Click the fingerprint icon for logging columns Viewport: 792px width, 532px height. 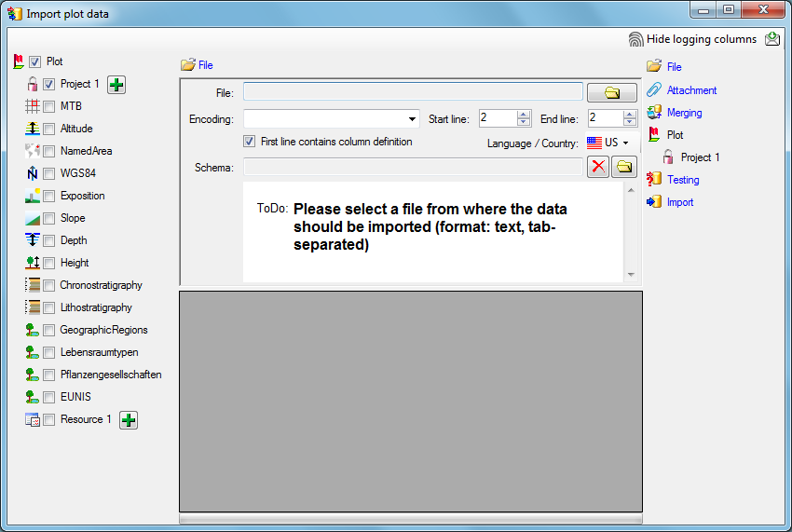point(636,39)
